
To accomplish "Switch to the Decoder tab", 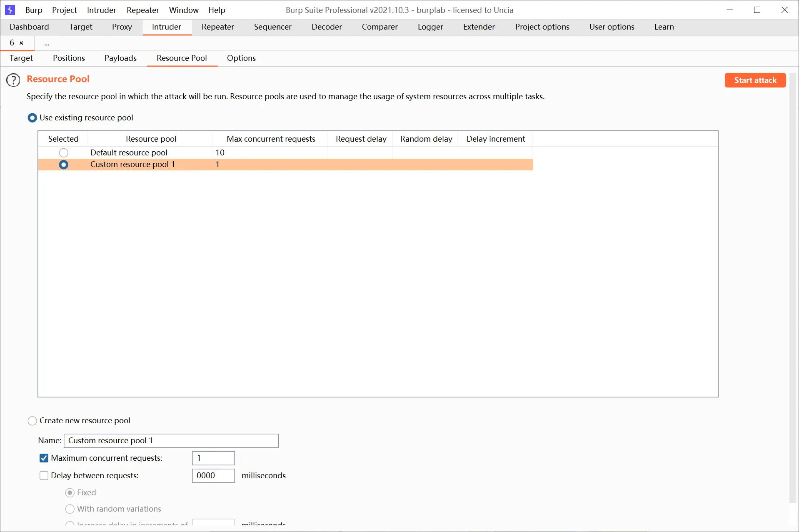I will click(x=327, y=27).
